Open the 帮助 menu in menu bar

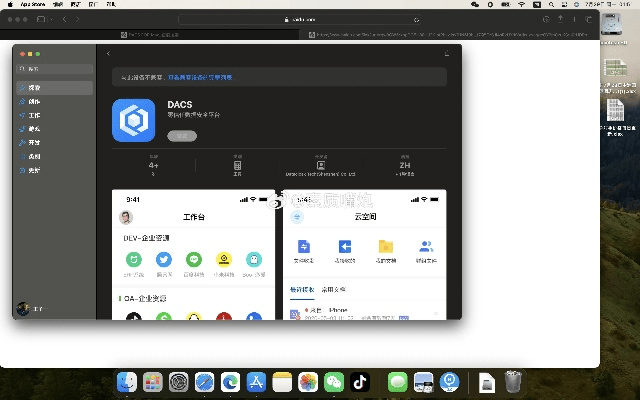(x=111, y=4)
